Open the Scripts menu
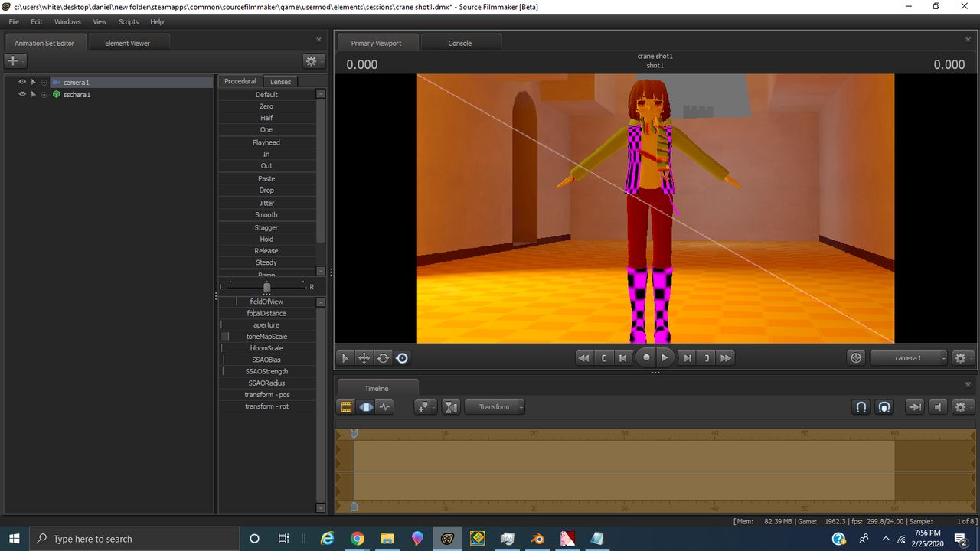This screenshot has width=980, height=551. [x=129, y=22]
